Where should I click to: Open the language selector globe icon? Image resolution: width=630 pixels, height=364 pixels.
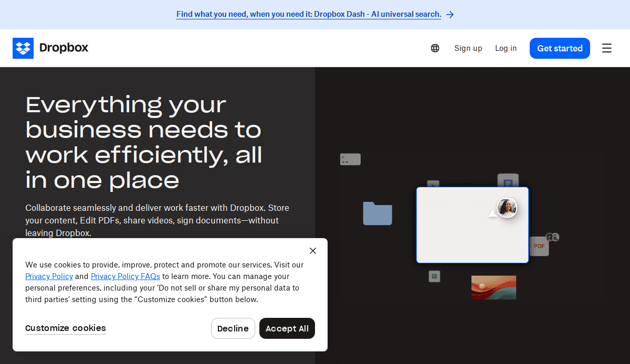pyautogui.click(x=435, y=48)
